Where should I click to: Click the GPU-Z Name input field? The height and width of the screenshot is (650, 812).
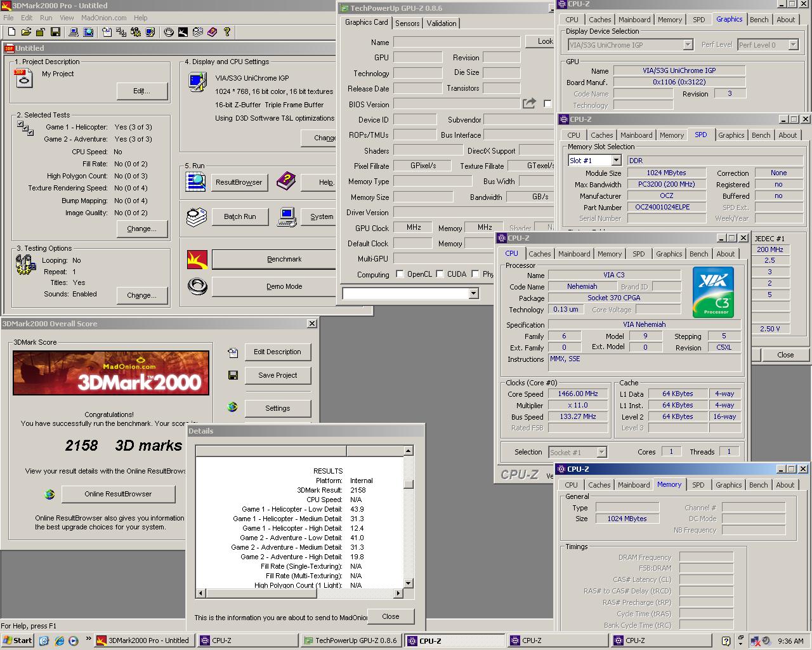coord(457,42)
